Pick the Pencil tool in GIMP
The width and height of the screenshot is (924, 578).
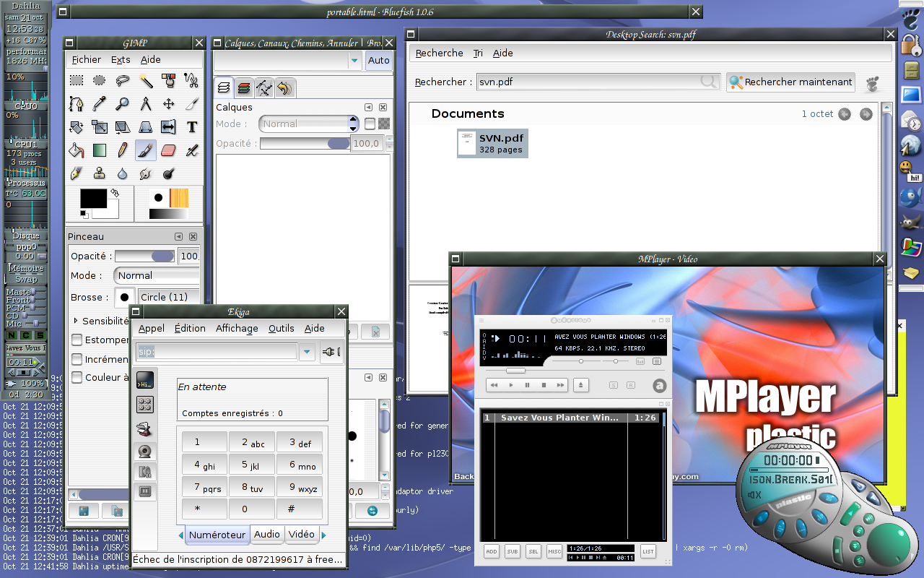point(123,150)
